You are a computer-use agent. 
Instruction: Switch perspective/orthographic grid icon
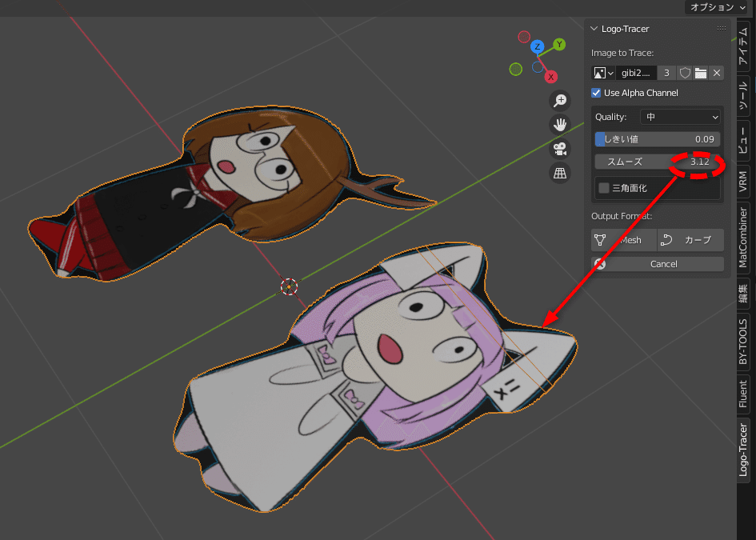[x=560, y=173]
